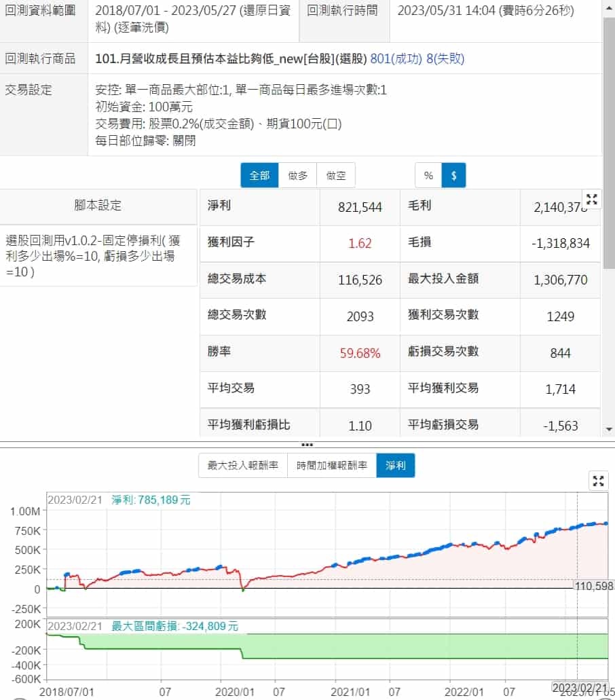615x700 pixels.
Task: Select the 做多 long-only filter
Action: (298, 175)
